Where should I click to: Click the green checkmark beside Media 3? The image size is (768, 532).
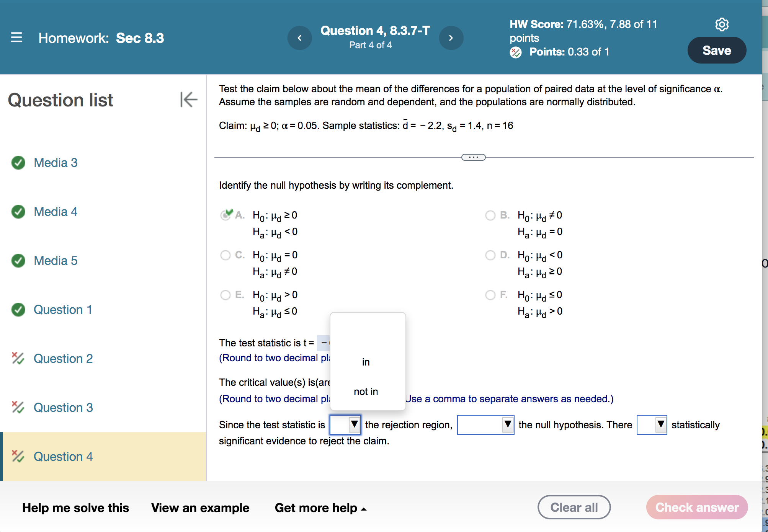click(18, 163)
